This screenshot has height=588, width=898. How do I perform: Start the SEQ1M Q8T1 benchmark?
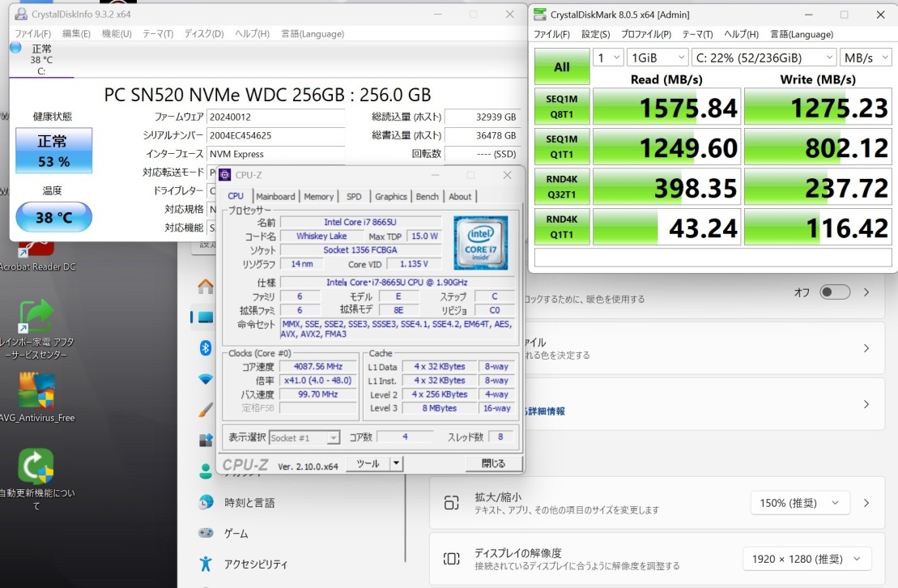tap(562, 107)
